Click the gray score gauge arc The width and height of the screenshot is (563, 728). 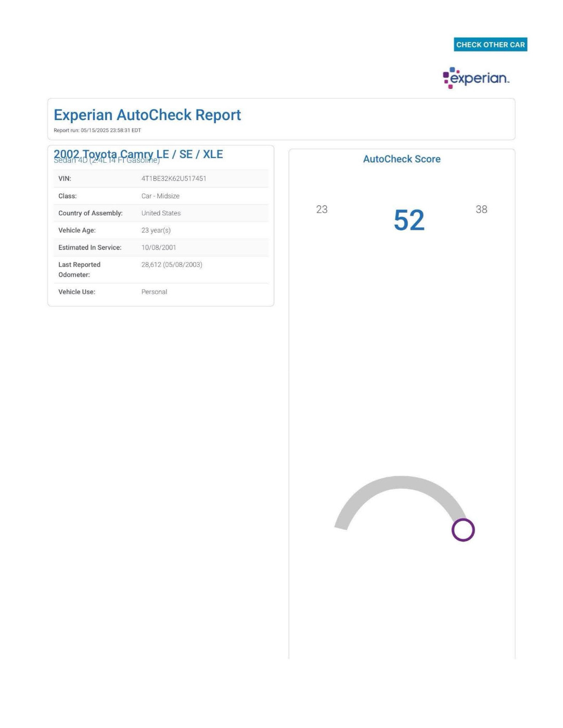point(401,483)
